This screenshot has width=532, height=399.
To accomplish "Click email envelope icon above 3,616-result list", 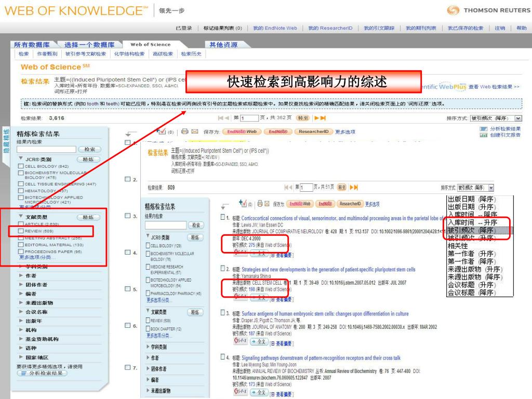I will point(194,131).
